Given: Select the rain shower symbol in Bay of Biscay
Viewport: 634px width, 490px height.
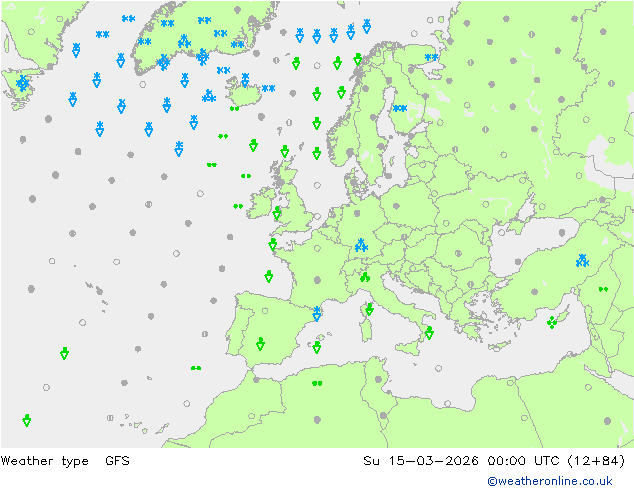Looking at the screenshot, I should tap(268, 276).
